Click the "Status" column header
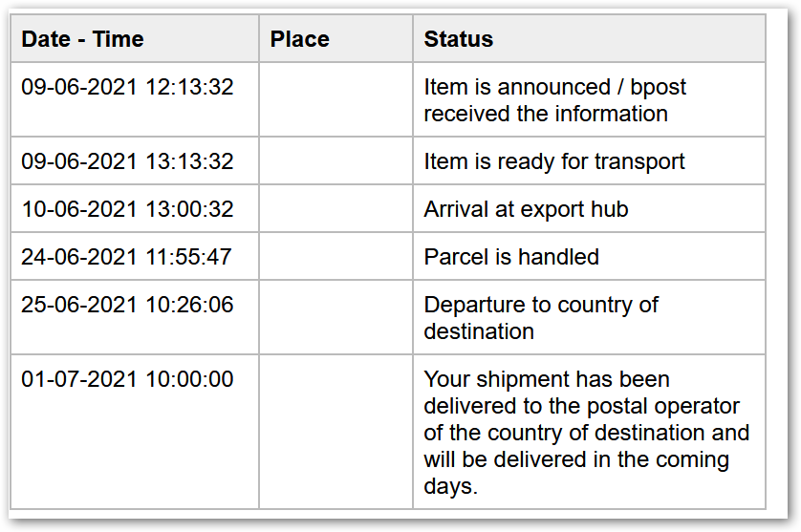 tap(459, 39)
